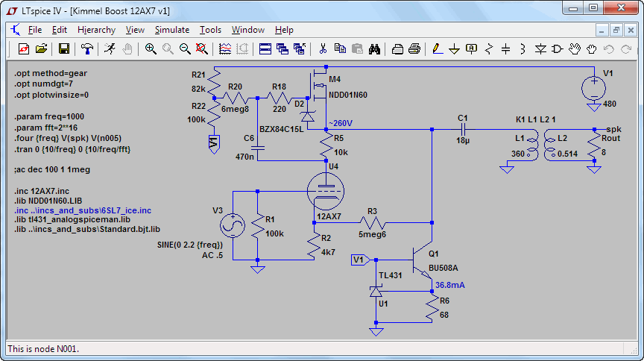The width and height of the screenshot is (644, 361).
Task: Place a resistor from the toolbar
Action: [489, 49]
